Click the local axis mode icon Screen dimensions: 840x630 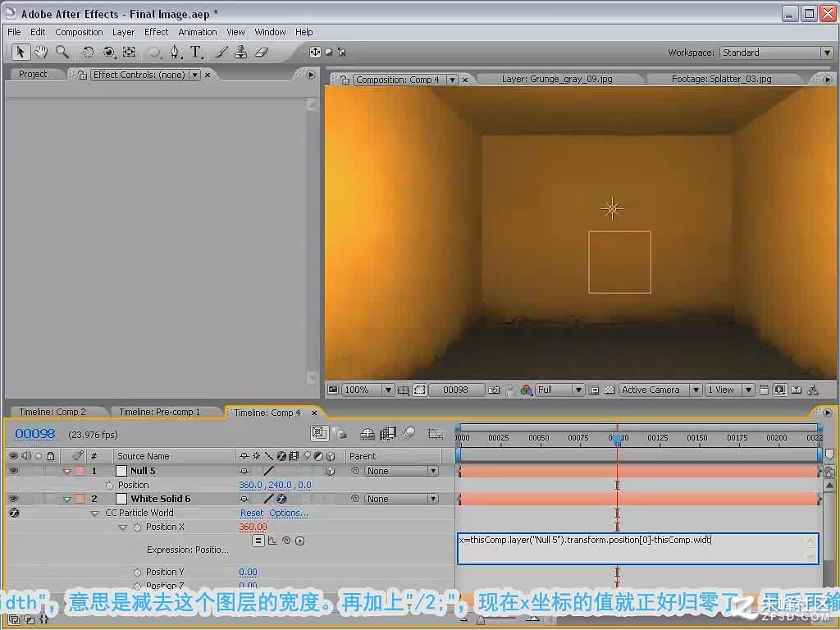pyautogui.click(x=315, y=52)
